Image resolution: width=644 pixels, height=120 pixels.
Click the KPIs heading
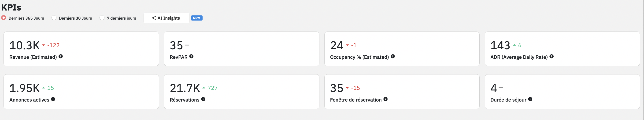pos(11,7)
